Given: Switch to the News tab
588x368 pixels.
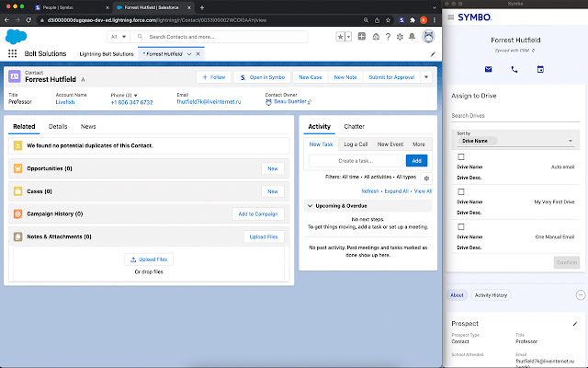Looking at the screenshot, I should point(88,127).
